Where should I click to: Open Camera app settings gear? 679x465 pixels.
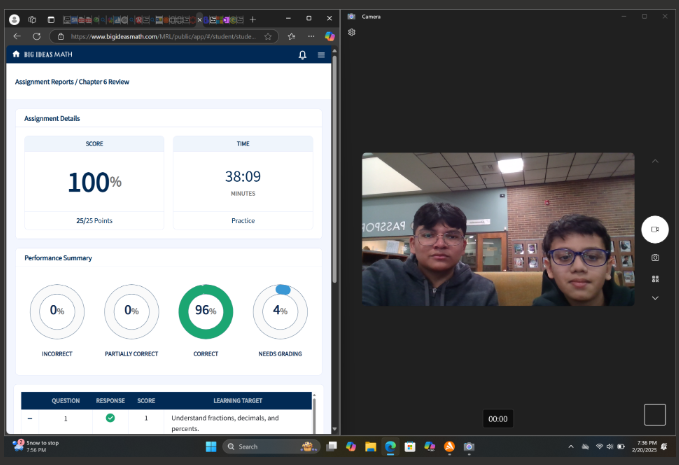352,32
